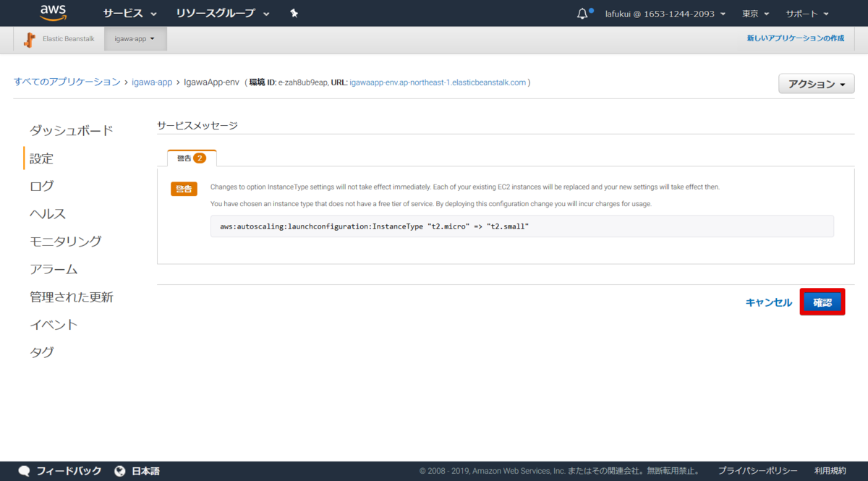The width and height of the screenshot is (868, 481).
Task: Open 管理された更新 in the sidebar
Action: click(x=71, y=297)
